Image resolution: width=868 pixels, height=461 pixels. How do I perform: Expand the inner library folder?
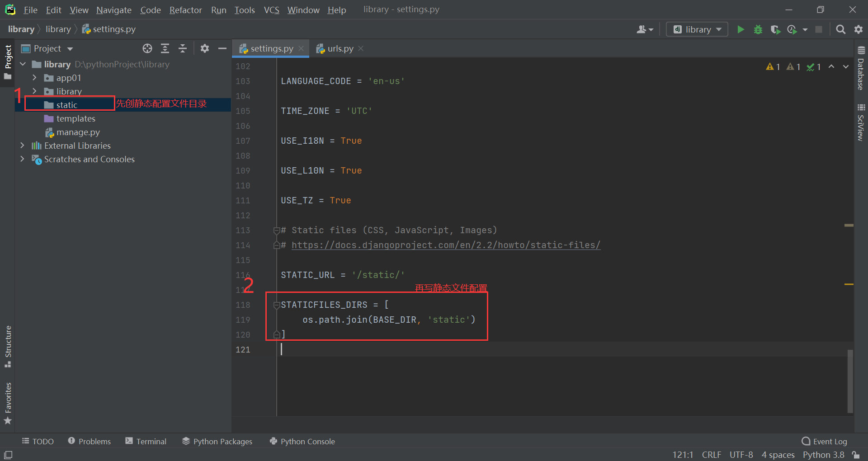pos(34,91)
